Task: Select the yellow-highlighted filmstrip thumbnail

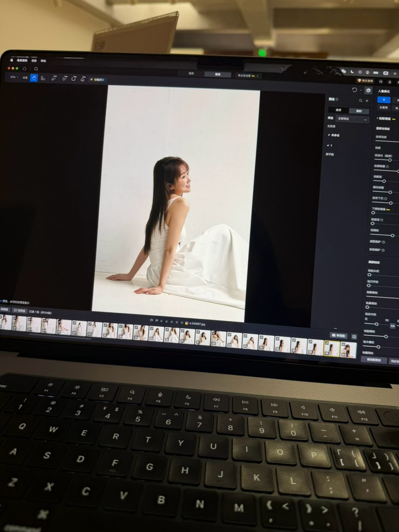Action: (332, 348)
